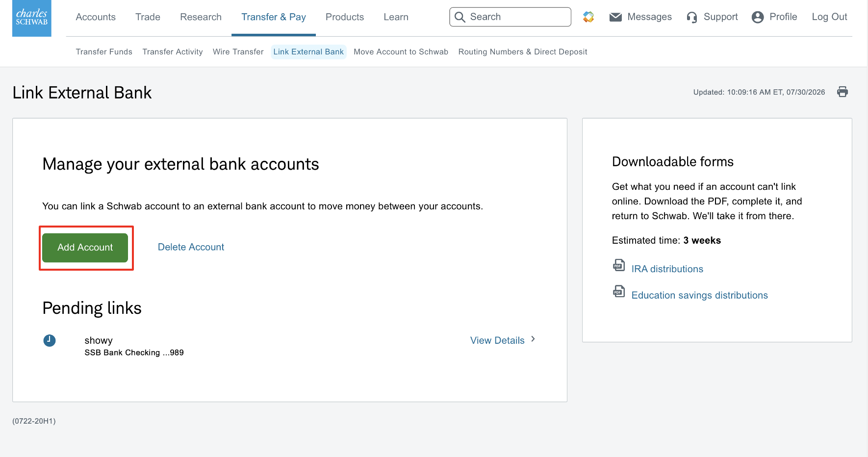Click the Updated timestamp text

click(x=759, y=92)
